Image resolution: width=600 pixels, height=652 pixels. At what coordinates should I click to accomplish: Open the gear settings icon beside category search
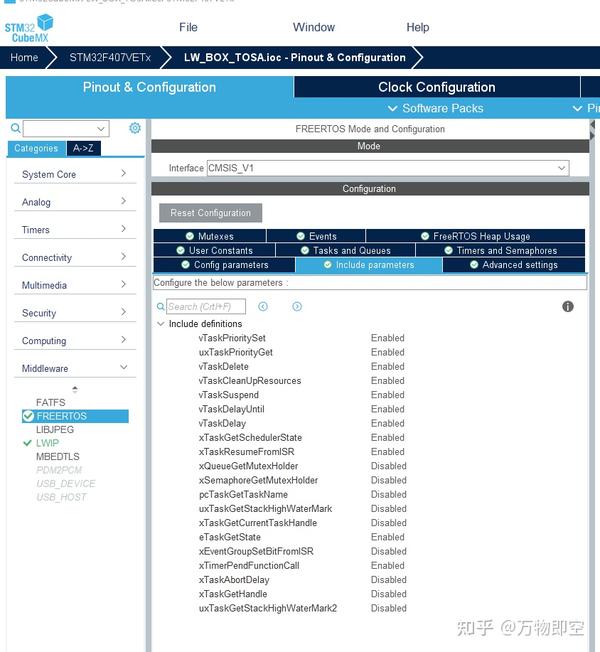click(135, 128)
